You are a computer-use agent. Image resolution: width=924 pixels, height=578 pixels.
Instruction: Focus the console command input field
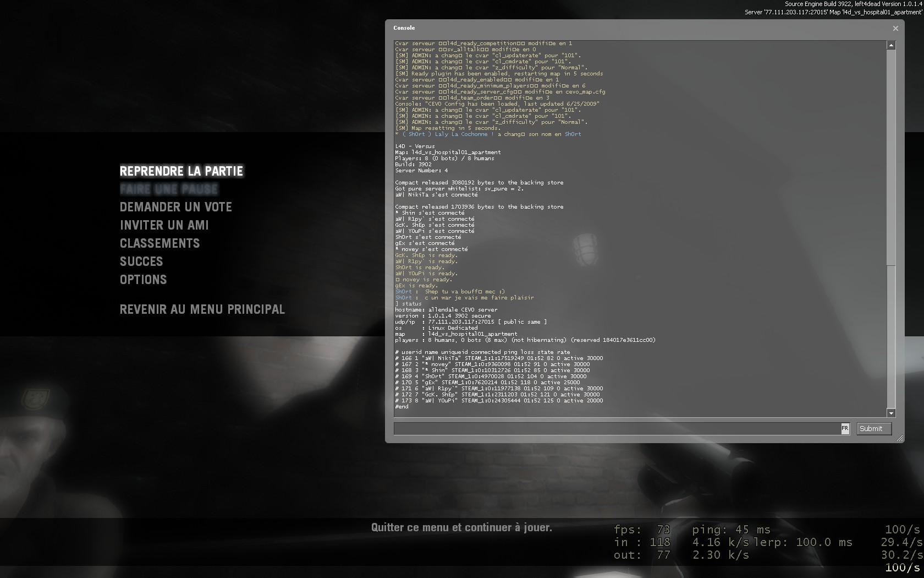616,429
